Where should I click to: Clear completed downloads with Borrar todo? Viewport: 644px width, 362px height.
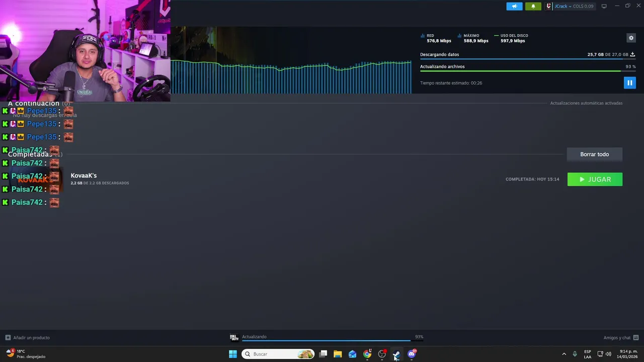click(x=595, y=154)
